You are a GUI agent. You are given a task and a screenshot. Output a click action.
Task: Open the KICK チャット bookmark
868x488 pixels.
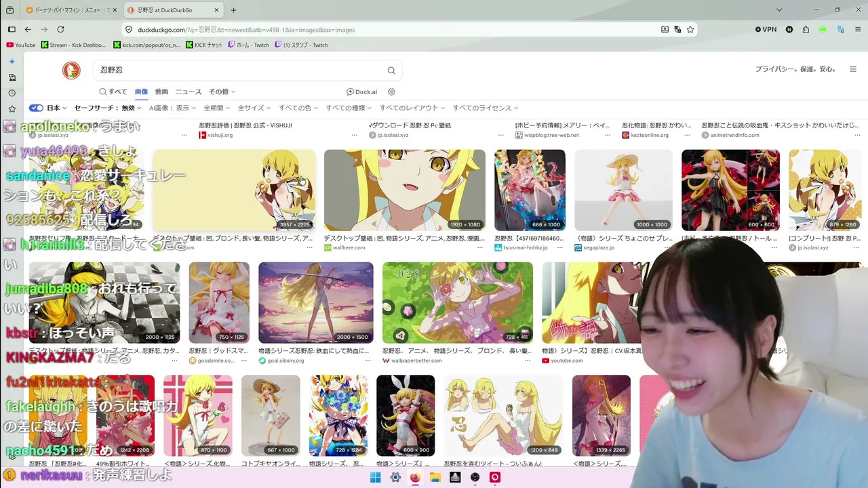tap(204, 45)
